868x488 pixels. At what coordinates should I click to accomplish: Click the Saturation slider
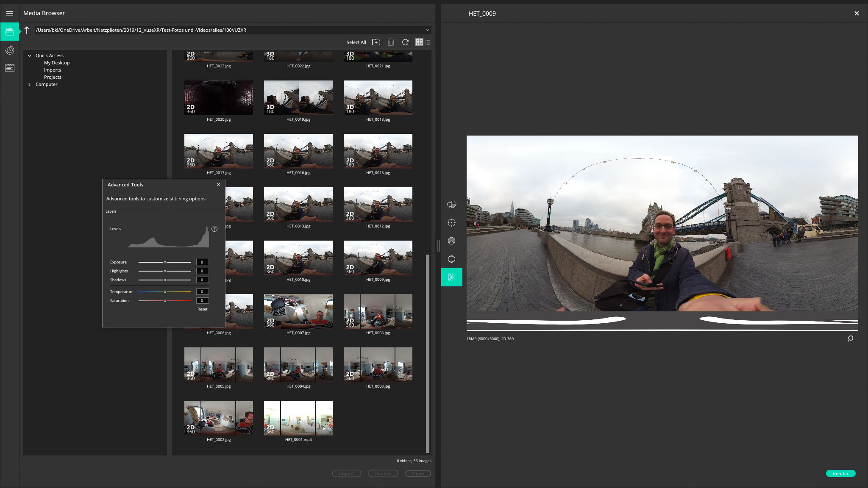[x=165, y=301]
